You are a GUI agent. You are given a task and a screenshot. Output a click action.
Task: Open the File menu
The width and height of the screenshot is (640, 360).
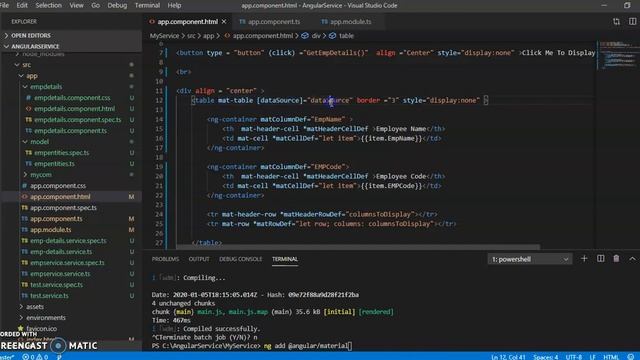4,5
